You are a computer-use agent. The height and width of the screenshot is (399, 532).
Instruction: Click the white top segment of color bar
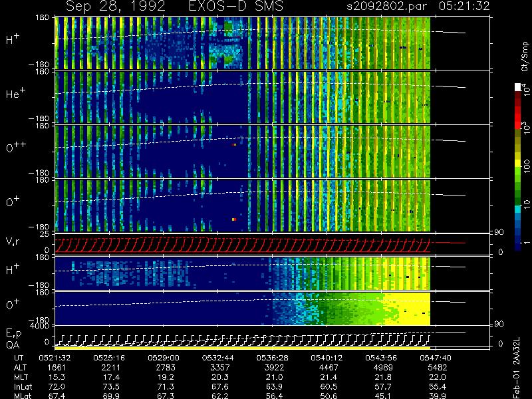pos(518,87)
